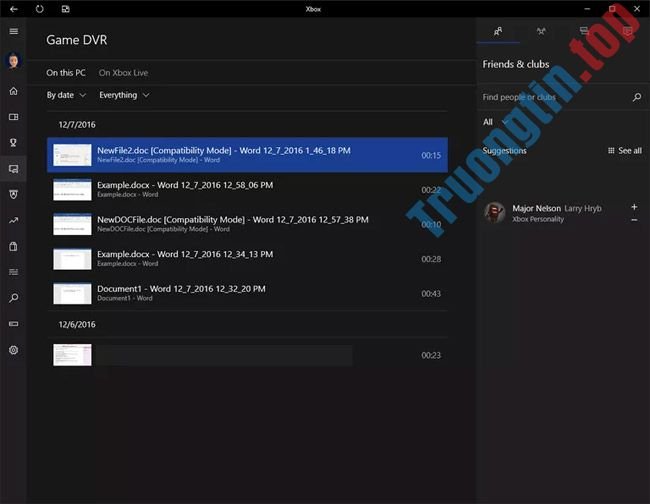Click the 12/6/2016 date header
Viewport: 650px width, 504px height.
click(x=77, y=325)
